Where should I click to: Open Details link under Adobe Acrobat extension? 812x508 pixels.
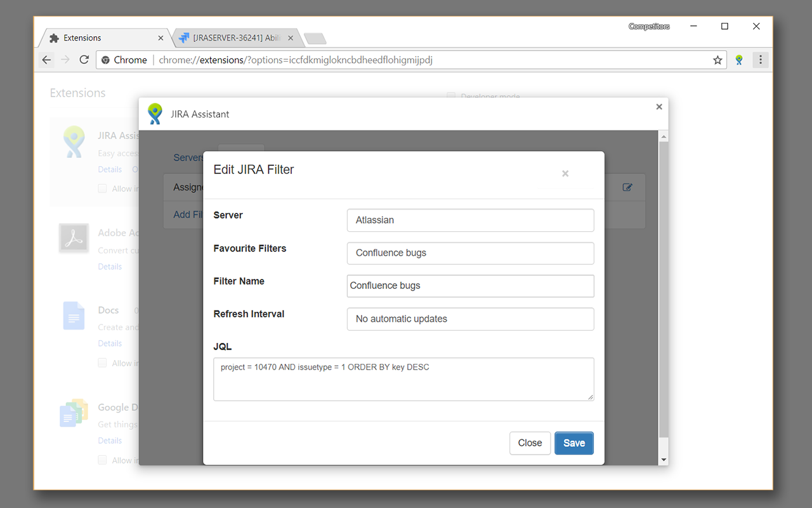110,267
